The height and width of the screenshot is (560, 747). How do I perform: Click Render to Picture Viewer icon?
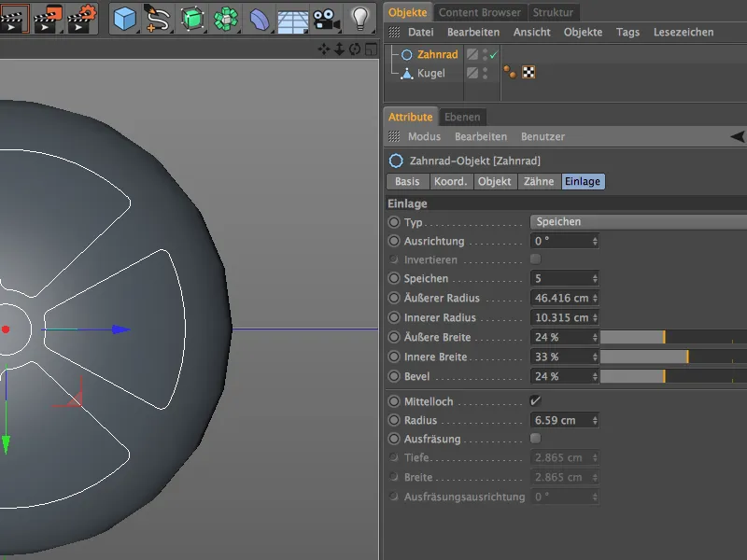[x=48, y=19]
